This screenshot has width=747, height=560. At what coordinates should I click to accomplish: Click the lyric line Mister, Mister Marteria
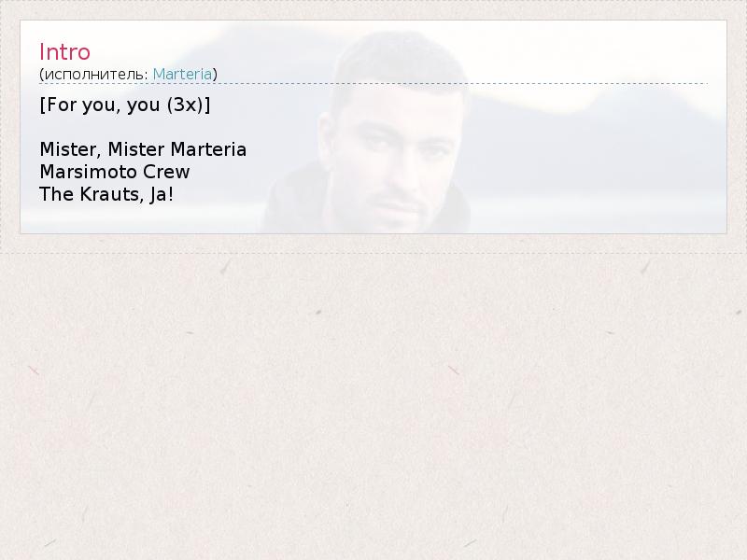point(143,149)
